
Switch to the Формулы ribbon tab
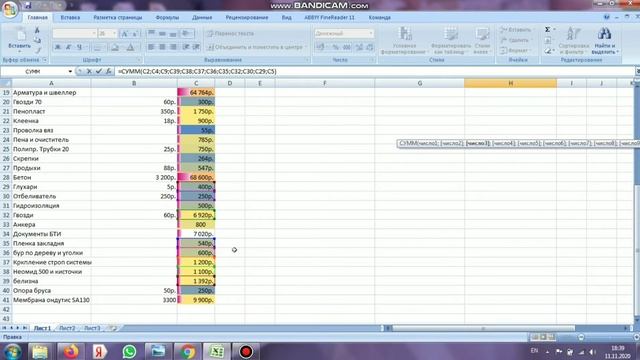(x=167, y=18)
